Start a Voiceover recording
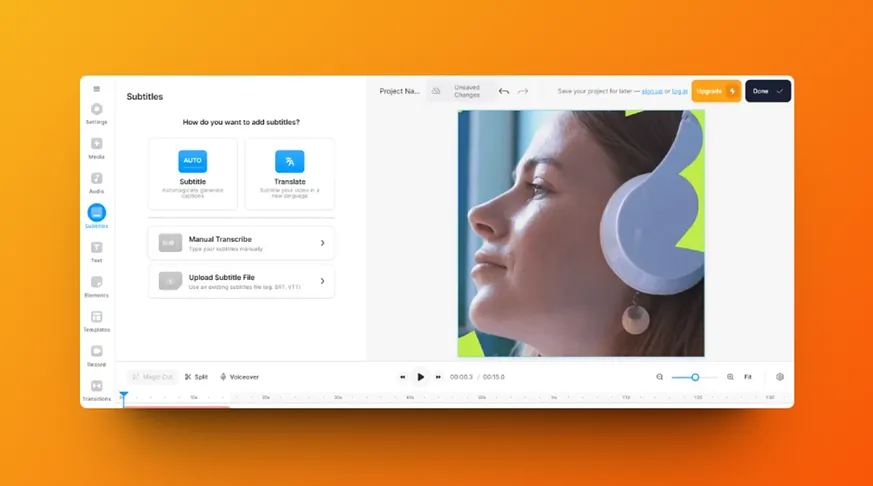 (x=239, y=377)
